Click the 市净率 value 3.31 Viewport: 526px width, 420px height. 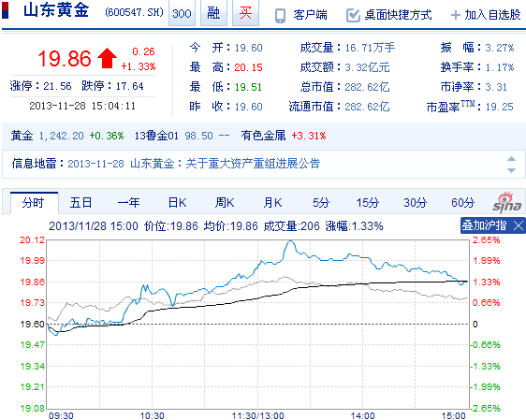[496, 88]
